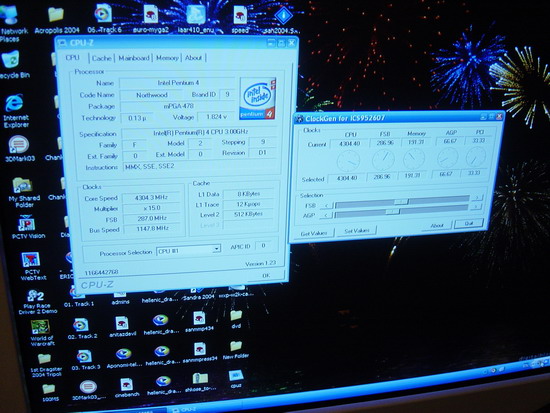The width and height of the screenshot is (550, 413).
Task: Open the Mainboard tab in CPU-Z
Action: tap(134, 58)
